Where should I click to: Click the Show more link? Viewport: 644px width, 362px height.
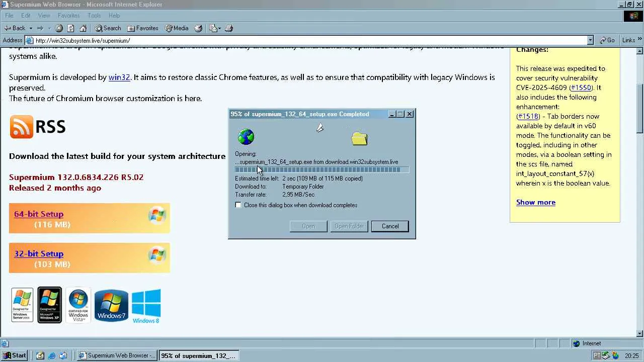(x=536, y=202)
